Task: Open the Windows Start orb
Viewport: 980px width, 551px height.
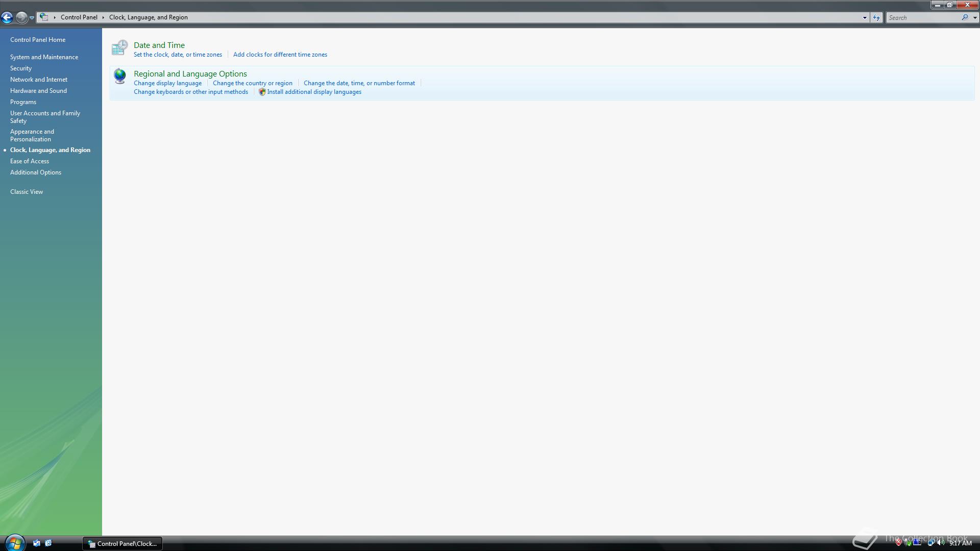Action: tap(14, 543)
